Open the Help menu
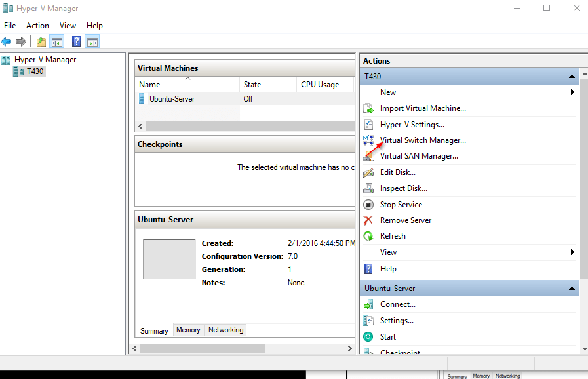Viewport: 588px width, 379px height. (94, 26)
